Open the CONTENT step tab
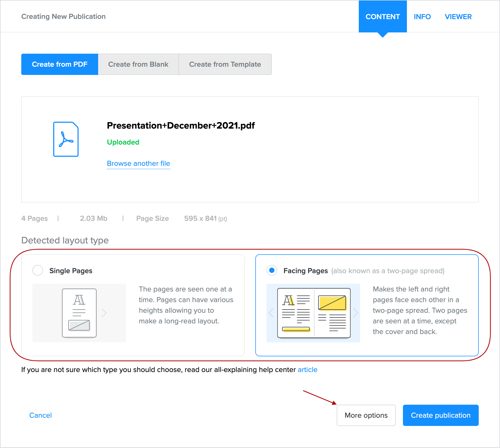The width and height of the screenshot is (500, 448). click(x=382, y=16)
